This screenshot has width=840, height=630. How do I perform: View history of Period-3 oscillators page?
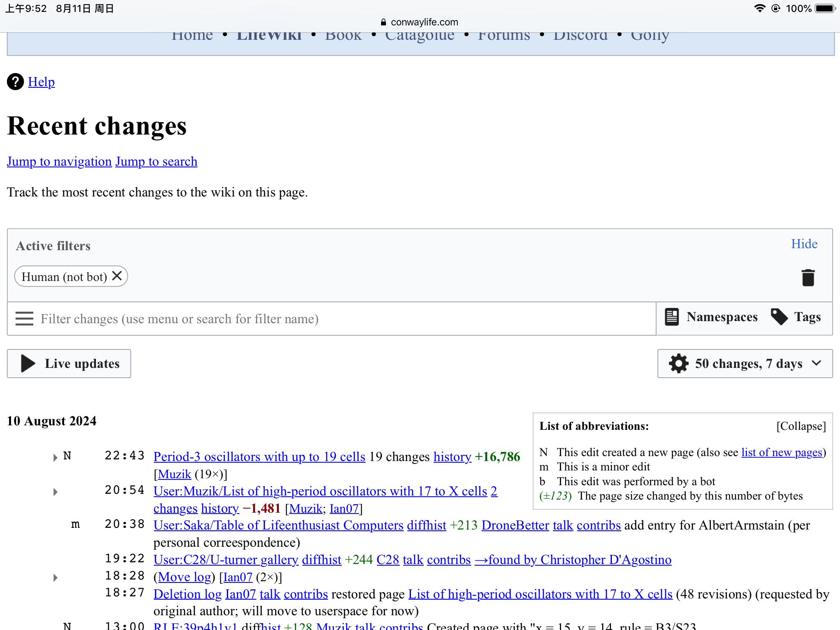[x=452, y=457]
